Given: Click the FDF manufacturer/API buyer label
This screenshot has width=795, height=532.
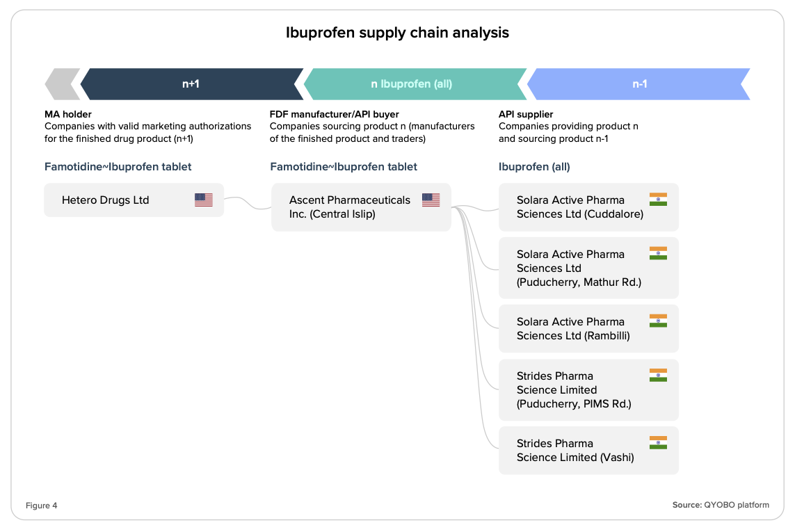Looking at the screenshot, I should (334, 114).
